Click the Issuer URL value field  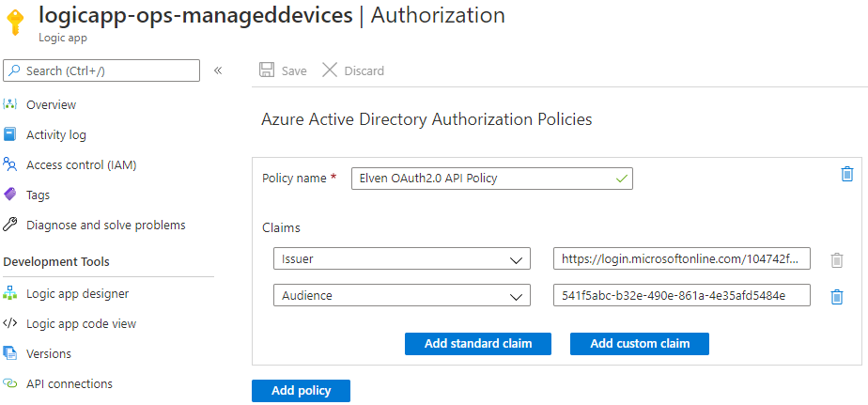click(x=681, y=258)
